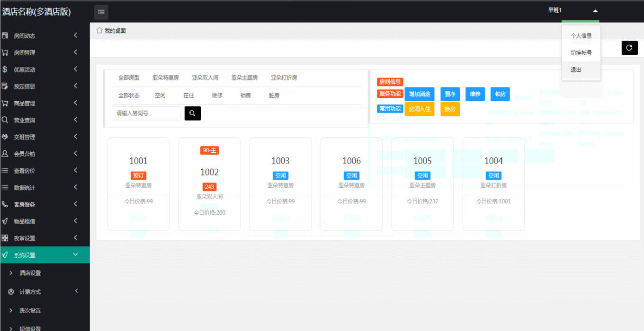
Task: Click the 房间动态 sidebar icon
Action: click(5, 35)
